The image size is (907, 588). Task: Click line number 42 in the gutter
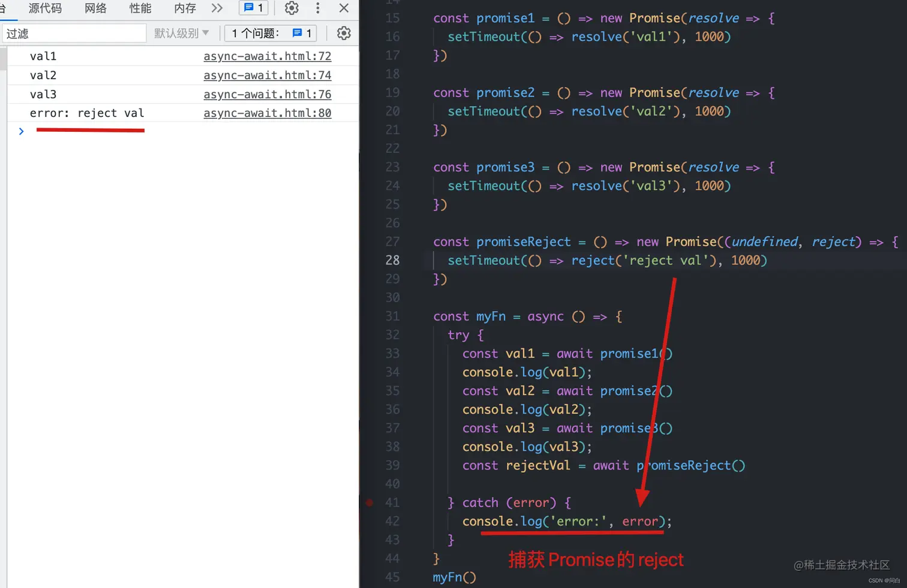(392, 521)
